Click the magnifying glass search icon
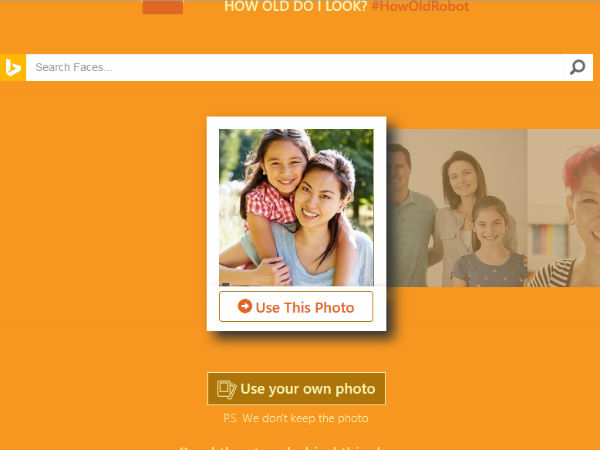Screen dimensions: 600x450 click(577, 67)
